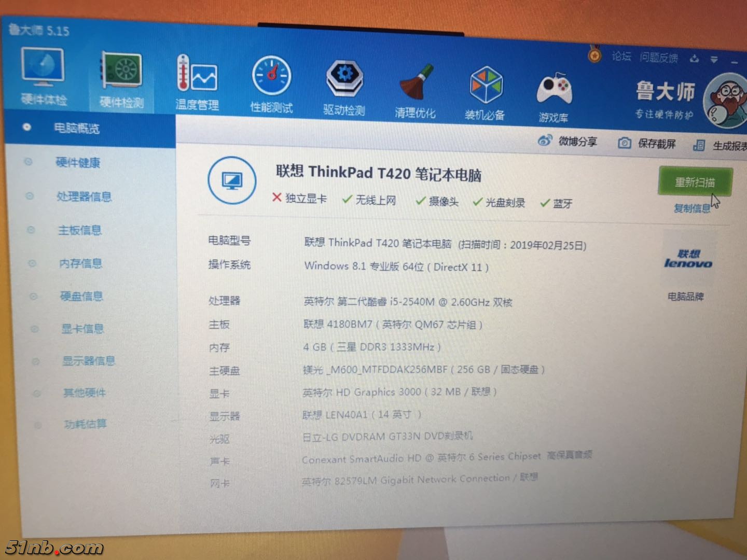Image resolution: width=747 pixels, height=560 pixels.
Task: Select 处理器信息 in the sidebar
Action: click(x=84, y=197)
